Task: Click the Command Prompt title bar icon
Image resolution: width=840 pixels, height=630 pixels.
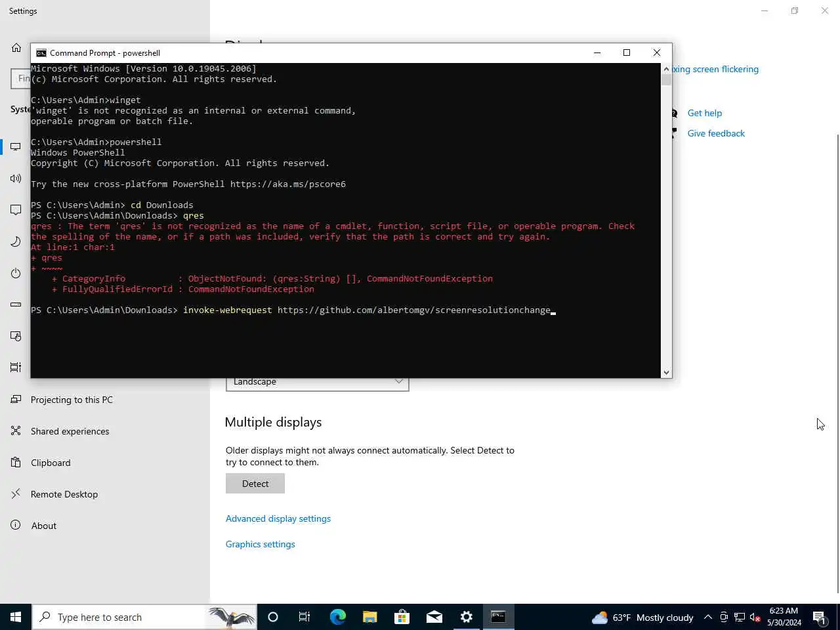Action: click(x=41, y=53)
